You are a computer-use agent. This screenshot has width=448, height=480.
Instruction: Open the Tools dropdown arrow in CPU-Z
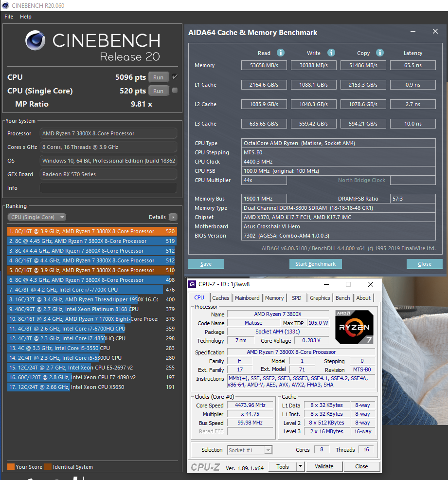300,466
